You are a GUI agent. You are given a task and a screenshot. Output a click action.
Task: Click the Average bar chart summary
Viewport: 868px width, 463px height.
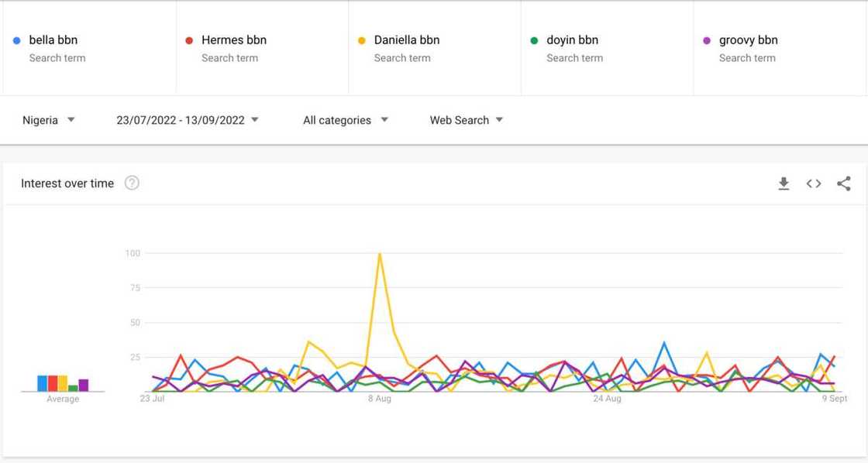tap(62, 382)
